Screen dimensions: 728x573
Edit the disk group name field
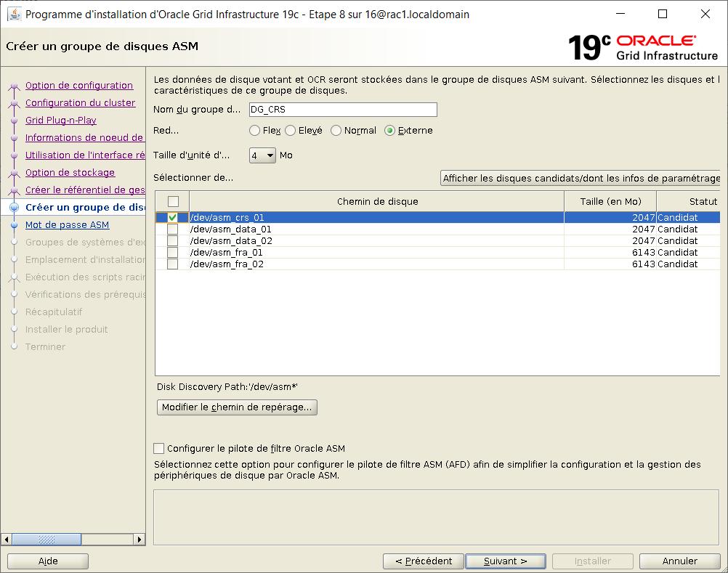click(343, 110)
